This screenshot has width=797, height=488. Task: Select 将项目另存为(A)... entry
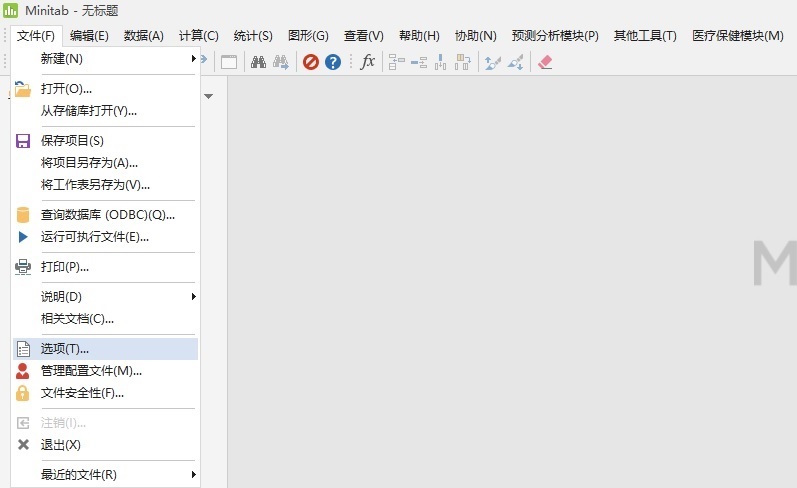pyautogui.click(x=105, y=163)
